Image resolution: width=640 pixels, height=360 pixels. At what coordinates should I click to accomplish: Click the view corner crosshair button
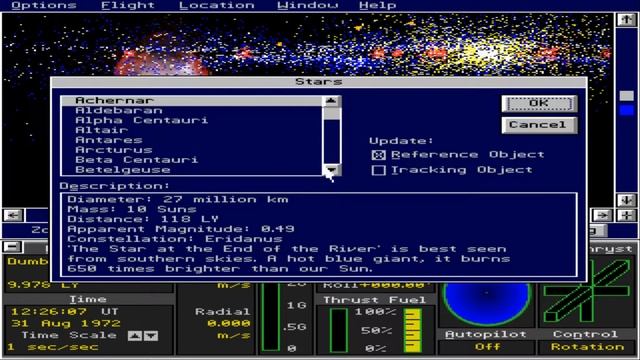tap(627, 215)
